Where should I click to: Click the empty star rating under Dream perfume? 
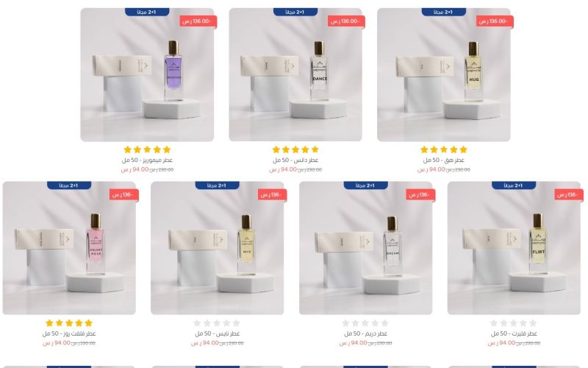point(365,323)
